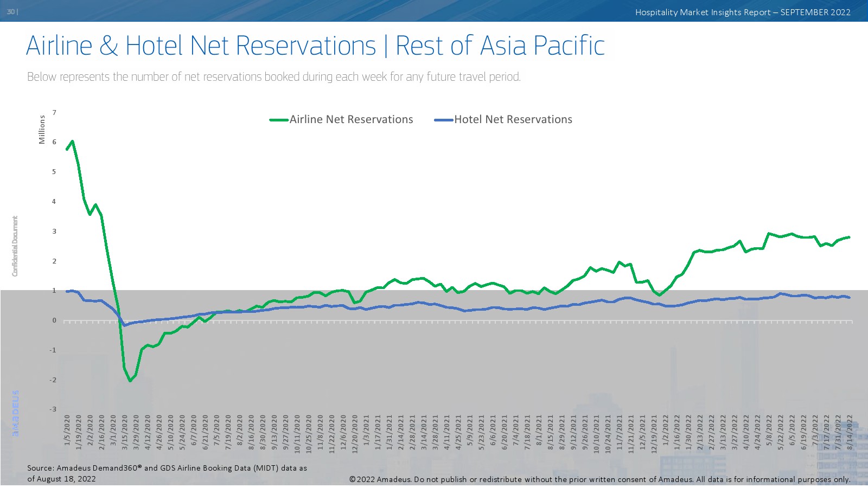Click the green Airline legend line marker
The image size is (868, 488).
click(x=279, y=120)
